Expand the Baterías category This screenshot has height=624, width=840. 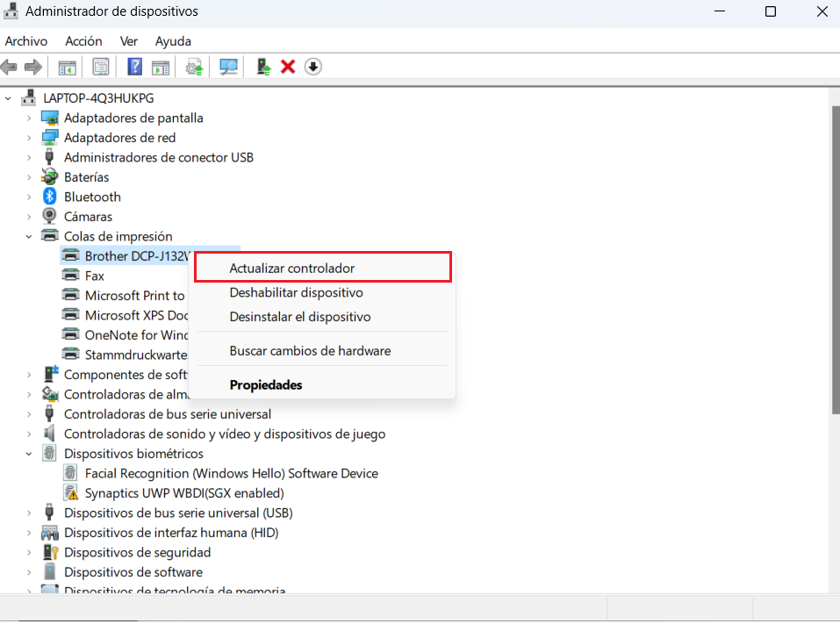point(29,177)
